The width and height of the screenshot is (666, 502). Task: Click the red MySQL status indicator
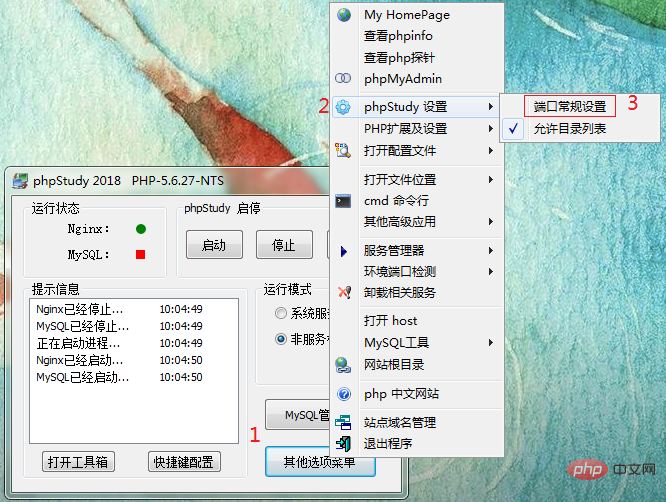pos(141,254)
